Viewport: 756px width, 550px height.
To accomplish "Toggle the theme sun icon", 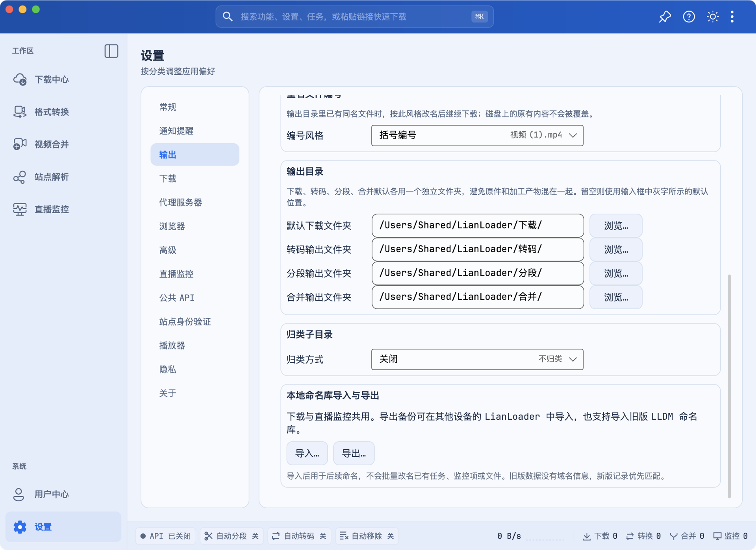I will pyautogui.click(x=713, y=17).
